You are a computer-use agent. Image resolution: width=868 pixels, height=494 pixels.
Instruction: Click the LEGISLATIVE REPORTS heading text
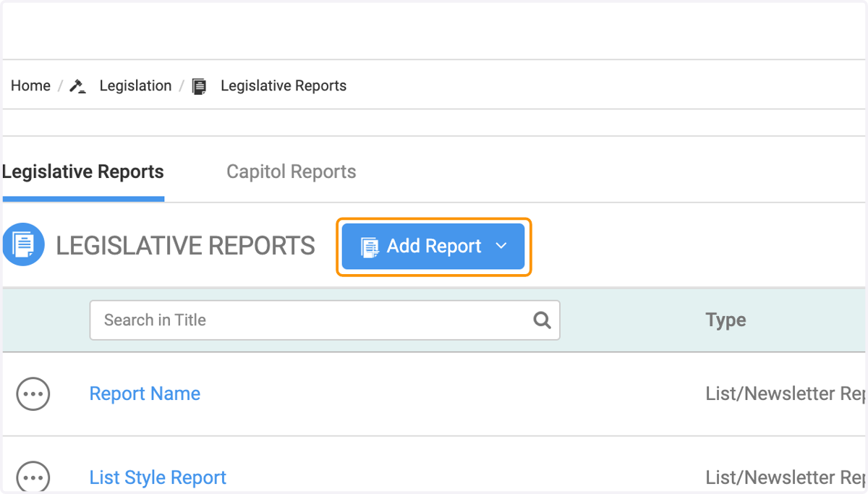186,246
